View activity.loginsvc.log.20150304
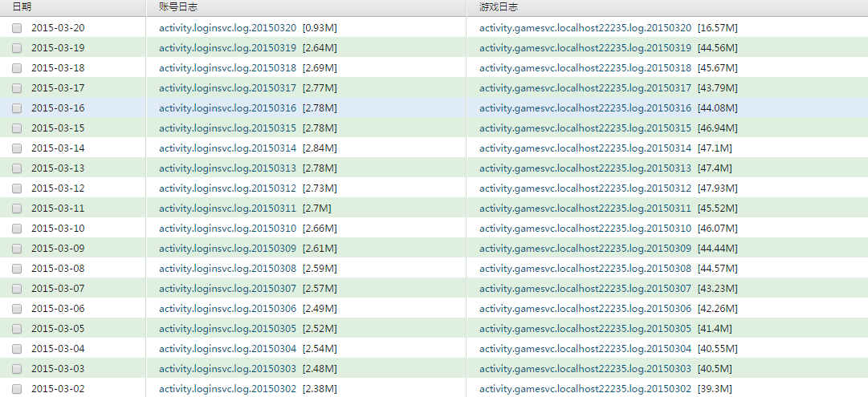The height and width of the screenshot is (397, 868). (227, 348)
